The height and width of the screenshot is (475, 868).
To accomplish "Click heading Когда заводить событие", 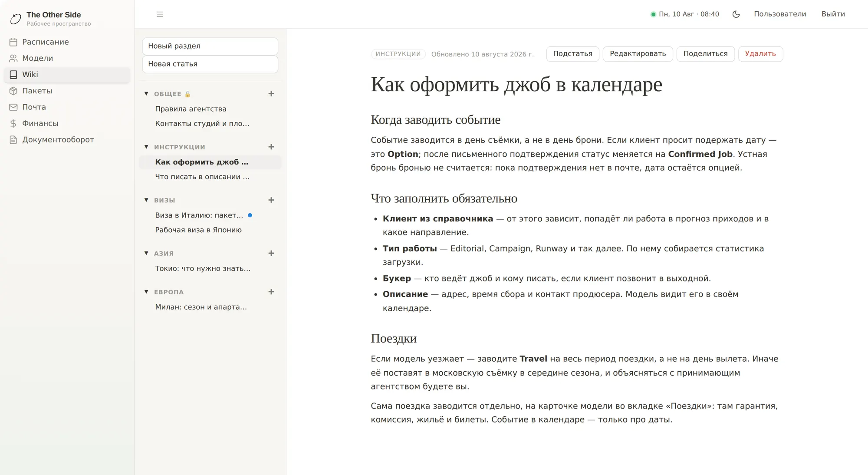I will 435,120.
